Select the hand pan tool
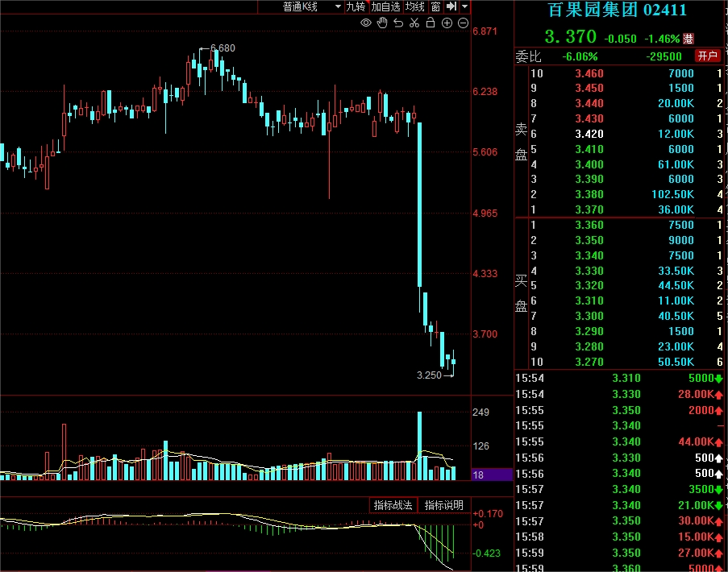 382,23
